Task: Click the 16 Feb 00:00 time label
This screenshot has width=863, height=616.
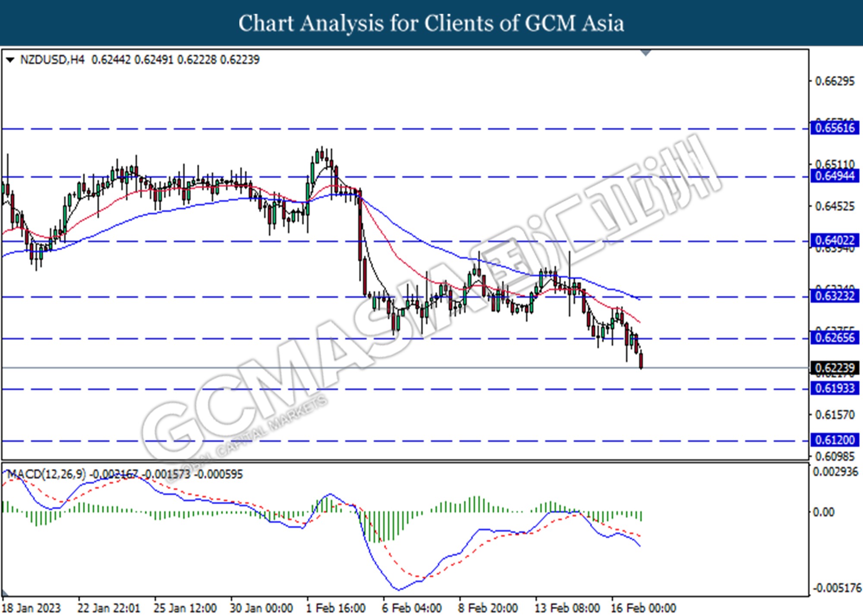Action: (x=643, y=608)
